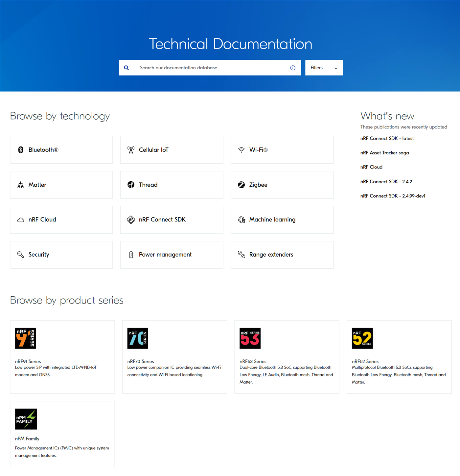Browse Wi-Fi documentation
Viewport: 460px width, 476px height.
(282, 150)
